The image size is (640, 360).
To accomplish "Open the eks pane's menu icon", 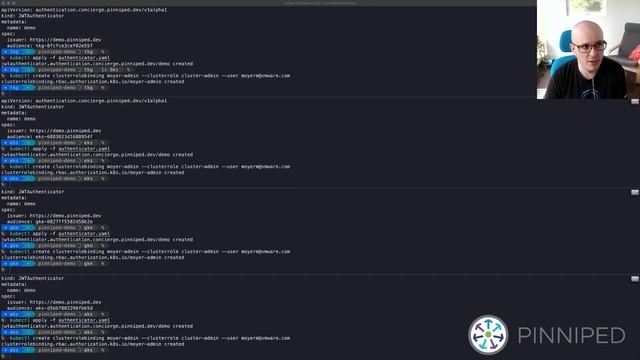I will 635,101.
